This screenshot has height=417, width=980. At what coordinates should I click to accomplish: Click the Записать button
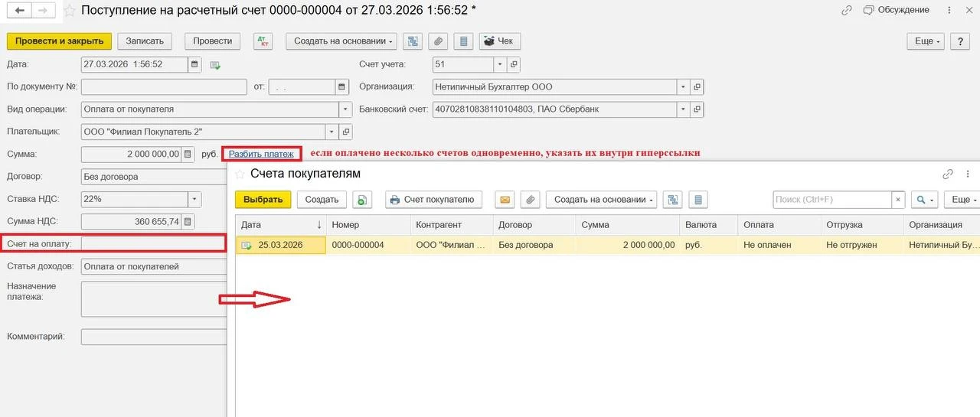click(x=145, y=41)
